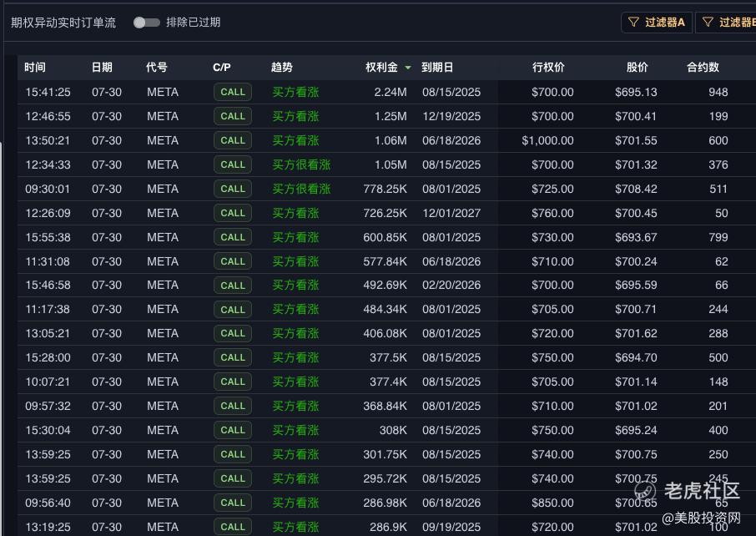Select the 02/20/2026 expiration date
The image size is (756, 536).
pyautogui.click(x=451, y=286)
